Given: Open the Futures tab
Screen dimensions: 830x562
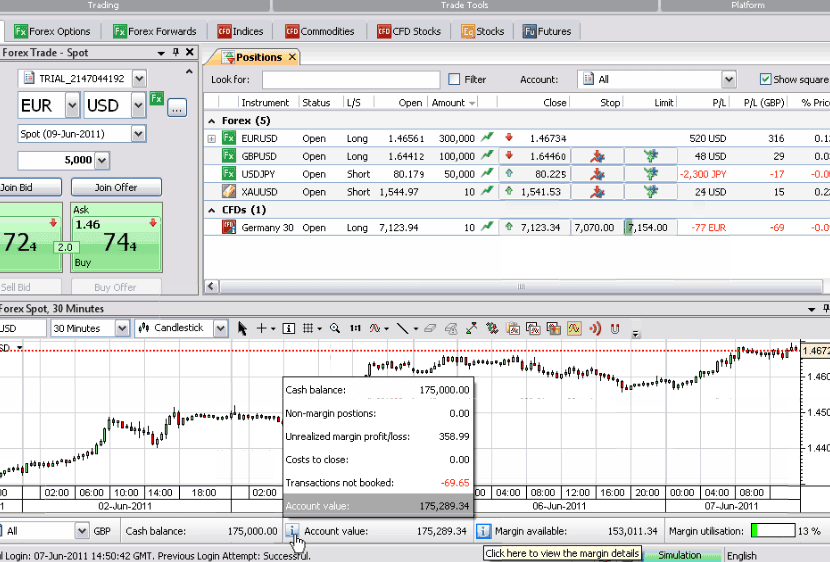Looking at the screenshot, I should tap(547, 31).
